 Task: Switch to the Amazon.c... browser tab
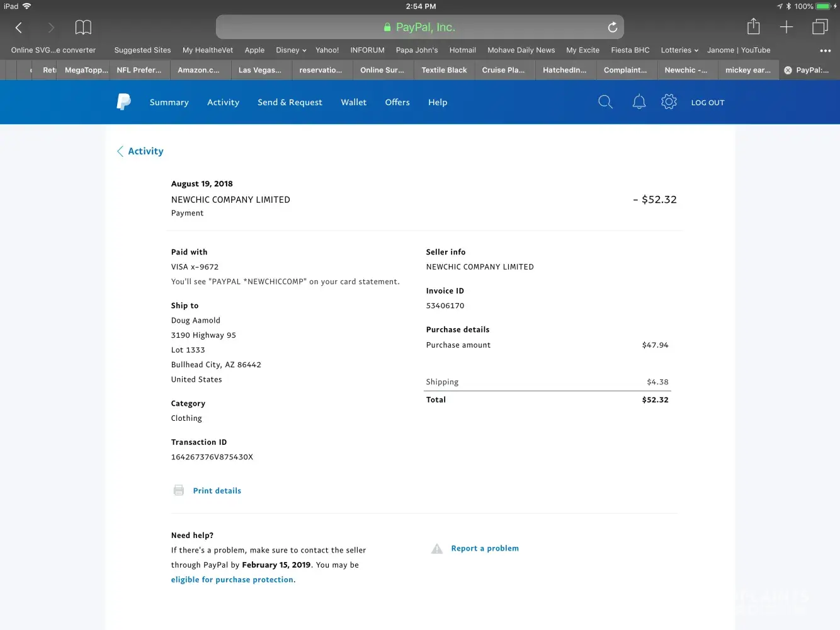point(198,70)
